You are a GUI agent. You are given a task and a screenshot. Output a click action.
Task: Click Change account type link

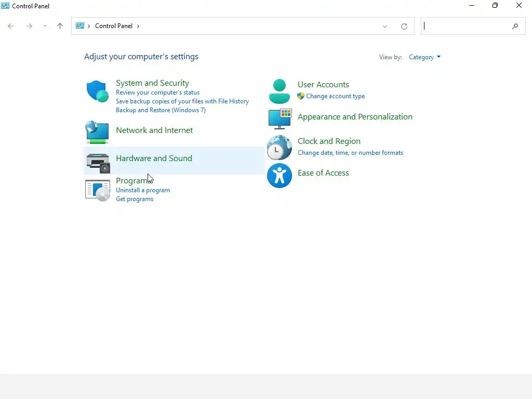335,96
